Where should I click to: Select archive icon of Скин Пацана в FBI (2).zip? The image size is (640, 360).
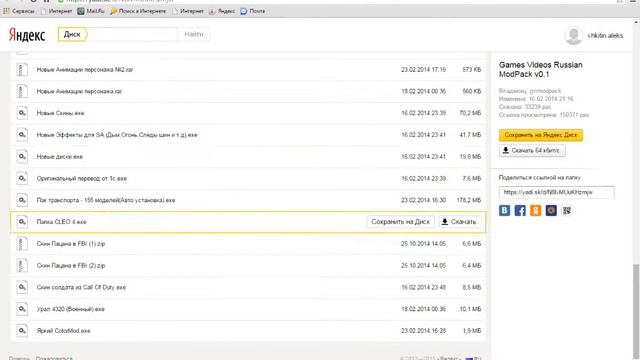[x=22, y=265]
